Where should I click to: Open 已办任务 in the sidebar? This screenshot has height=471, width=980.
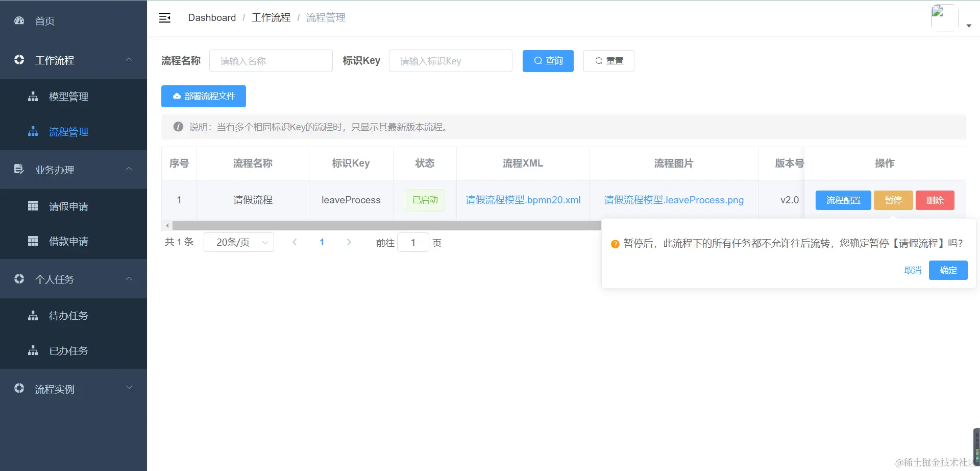click(73, 351)
